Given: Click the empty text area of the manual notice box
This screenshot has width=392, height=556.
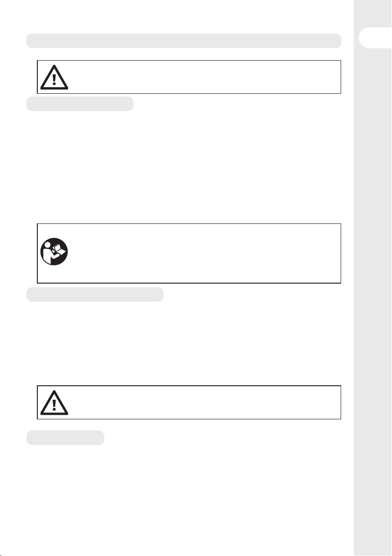Looking at the screenshot, I should [x=204, y=253].
